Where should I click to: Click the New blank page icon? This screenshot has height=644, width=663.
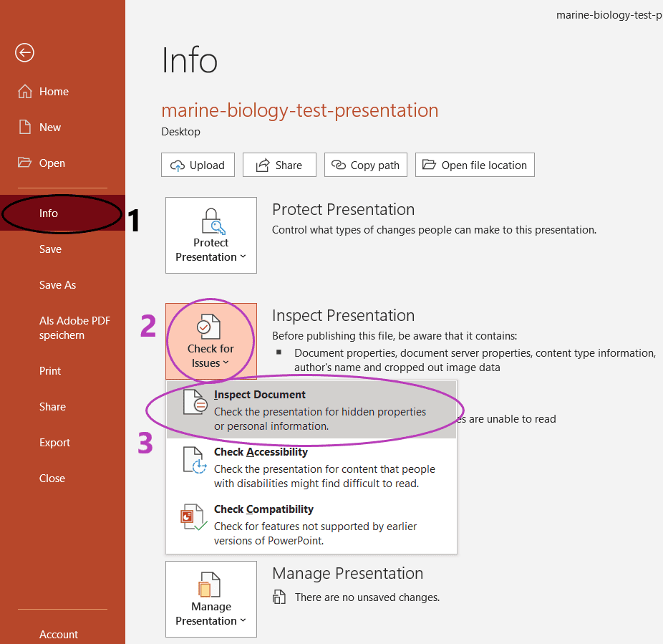point(25,127)
